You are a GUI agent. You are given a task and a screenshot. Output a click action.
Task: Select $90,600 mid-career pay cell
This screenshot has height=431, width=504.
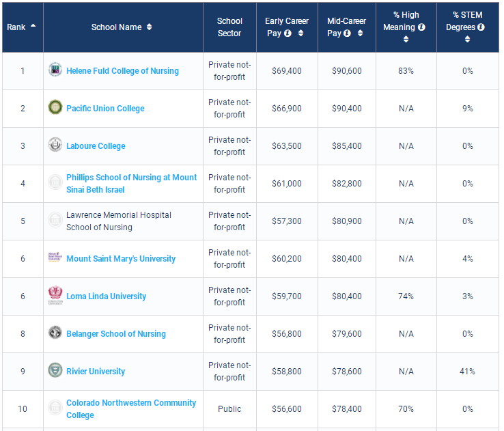(x=347, y=71)
